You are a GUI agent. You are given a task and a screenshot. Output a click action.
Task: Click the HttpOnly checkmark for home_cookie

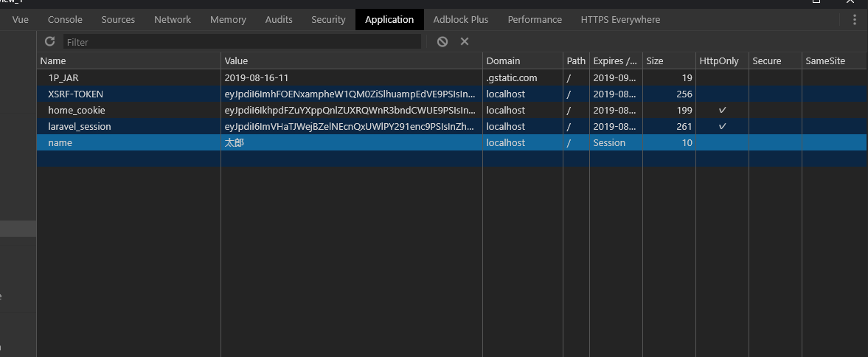tap(722, 110)
